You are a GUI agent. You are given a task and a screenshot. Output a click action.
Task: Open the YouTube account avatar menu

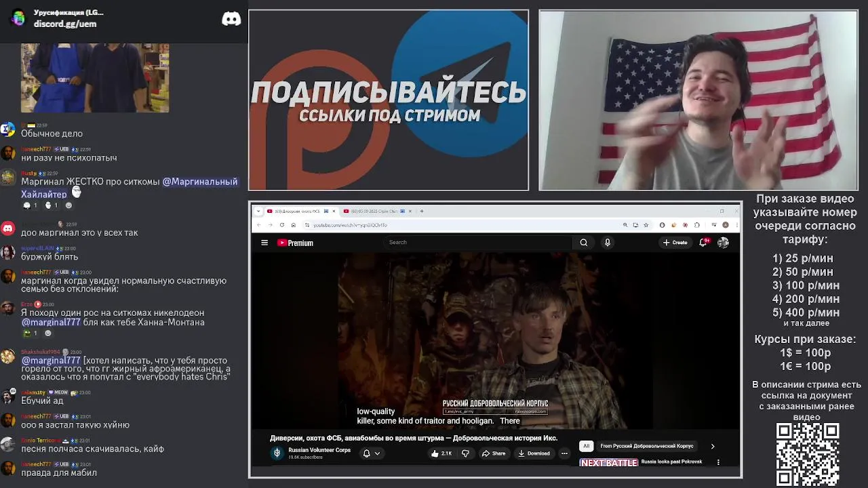click(723, 243)
